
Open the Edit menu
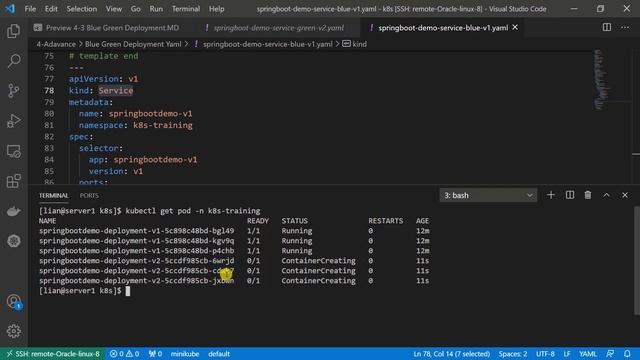(51, 9)
